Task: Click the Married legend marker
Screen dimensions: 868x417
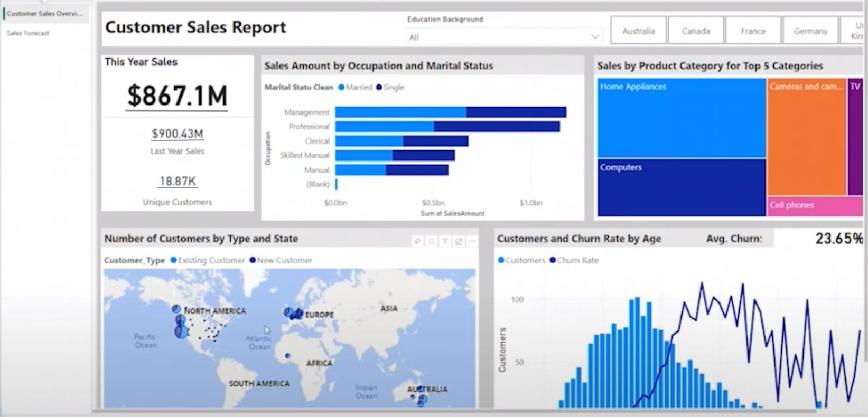Action: (341, 87)
